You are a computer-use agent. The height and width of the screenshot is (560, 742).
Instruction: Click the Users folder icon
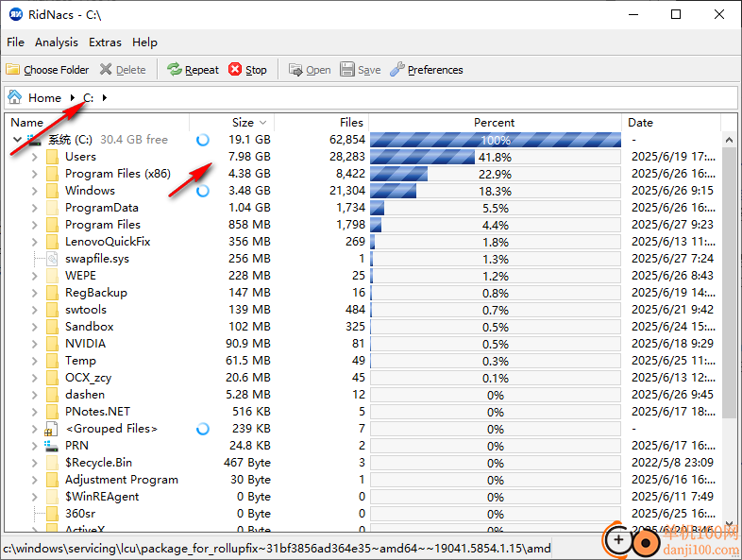[53, 157]
